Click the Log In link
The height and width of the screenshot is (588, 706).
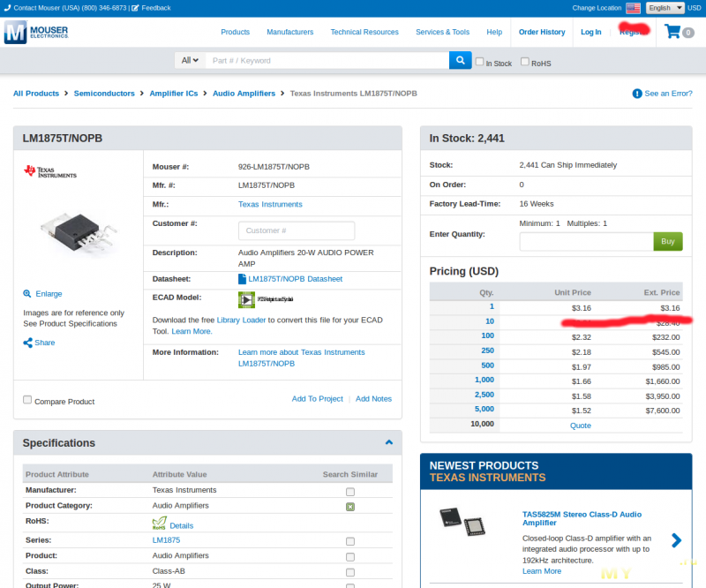pos(590,32)
